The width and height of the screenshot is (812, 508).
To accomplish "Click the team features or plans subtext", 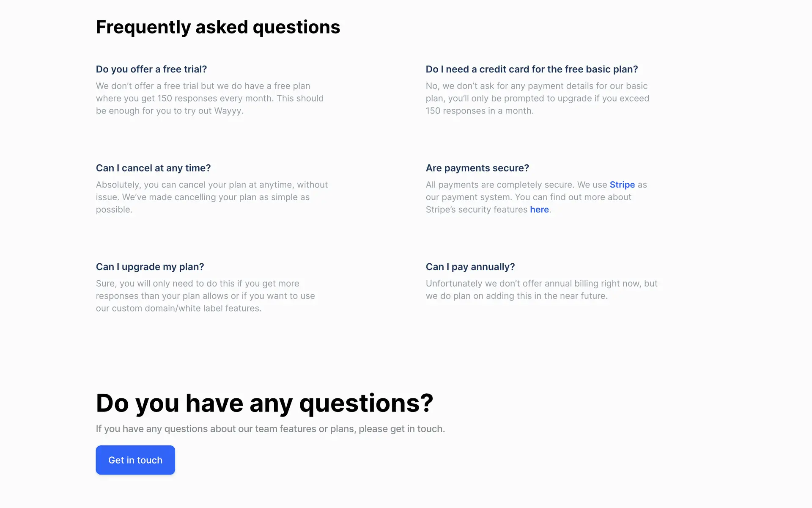I will (270, 429).
